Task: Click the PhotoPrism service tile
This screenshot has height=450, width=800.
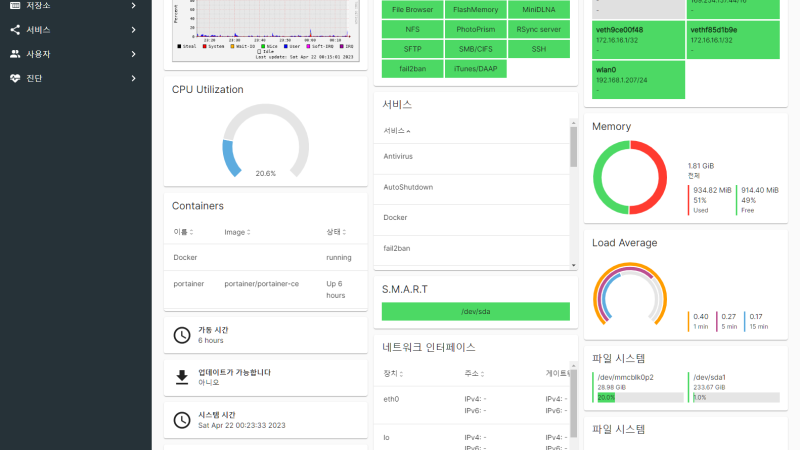Action: click(x=476, y=29)
